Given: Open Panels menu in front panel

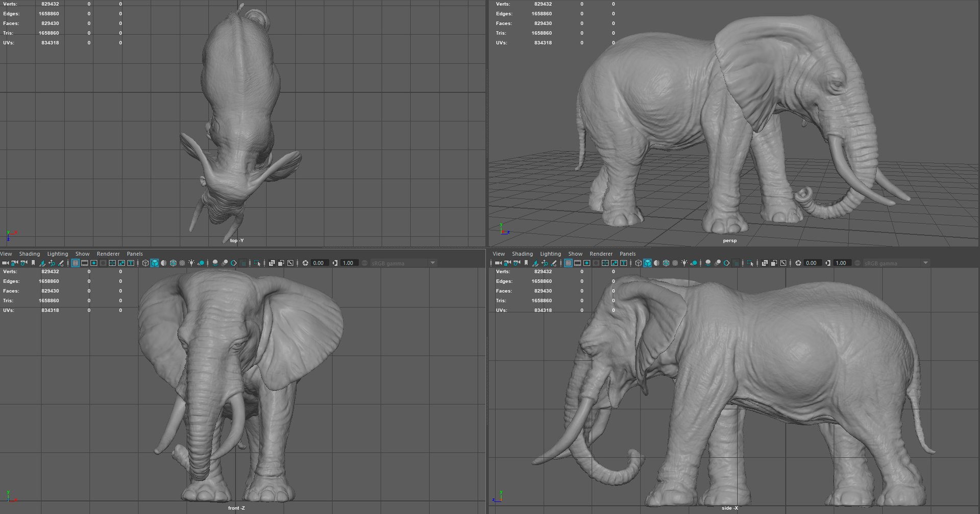Looking at the screenshot, I should [135, 253].
